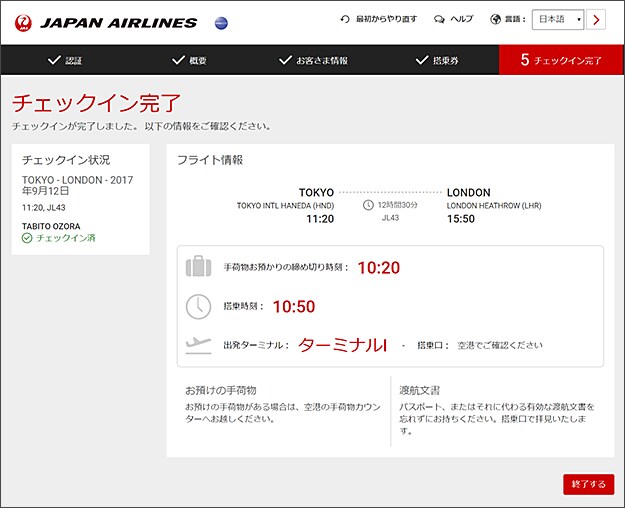Click the 15:50 arrival time

[461, 219]
